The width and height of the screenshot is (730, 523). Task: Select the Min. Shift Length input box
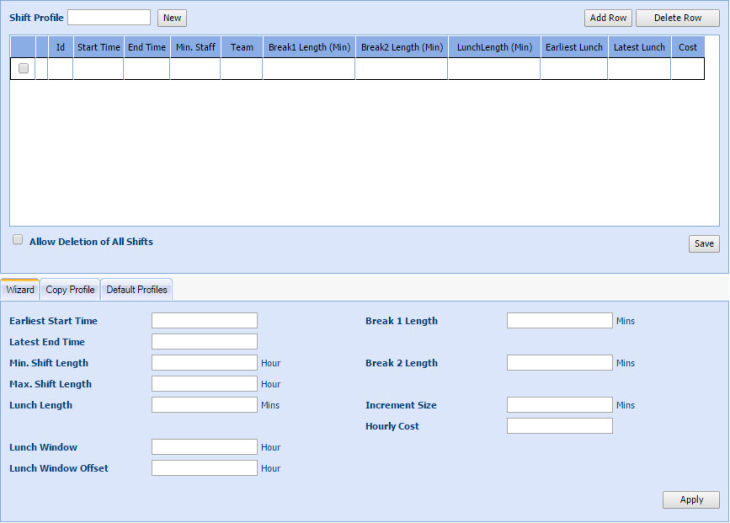(204, 363)
